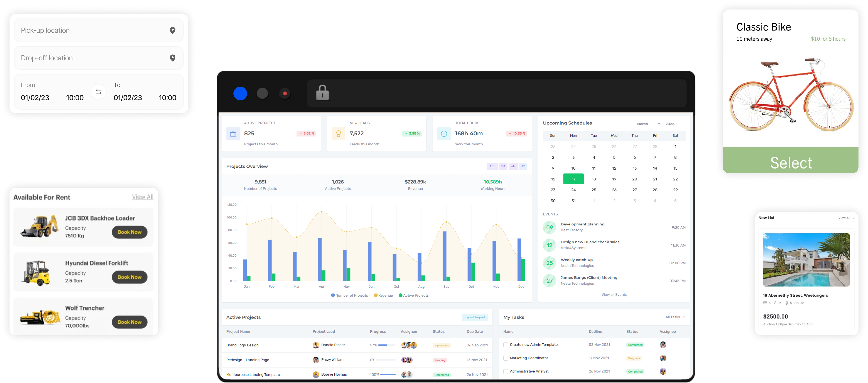Open the View all Events link
The image size is (868, 383).
614,294
